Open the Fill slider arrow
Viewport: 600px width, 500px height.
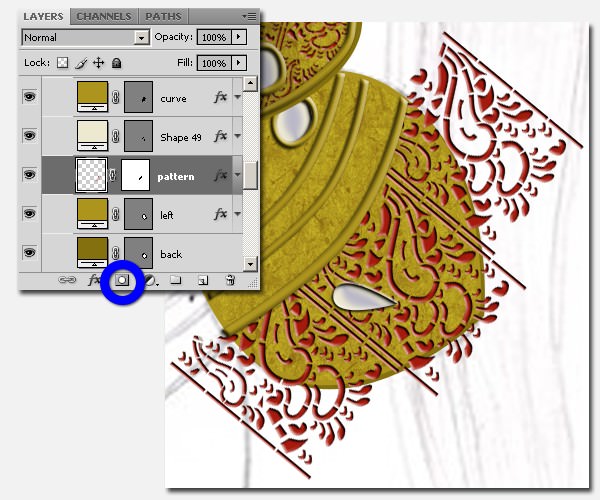pos(239,63)
